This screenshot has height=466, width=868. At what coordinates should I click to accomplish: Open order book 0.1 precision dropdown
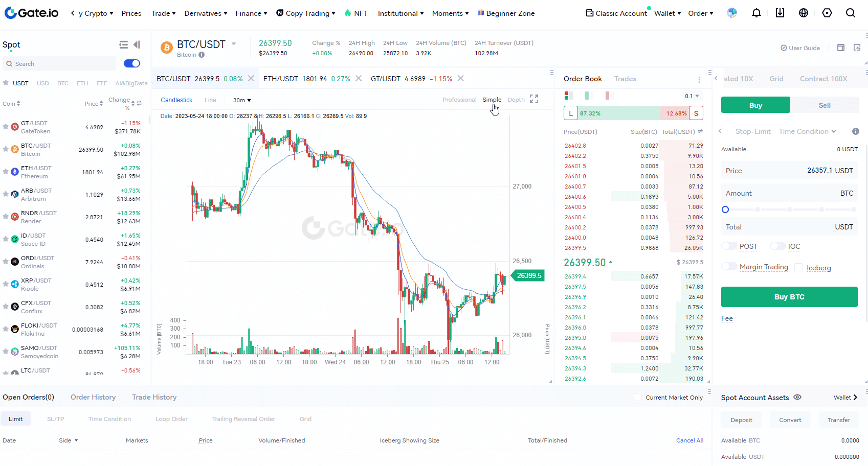pos(692,96)
